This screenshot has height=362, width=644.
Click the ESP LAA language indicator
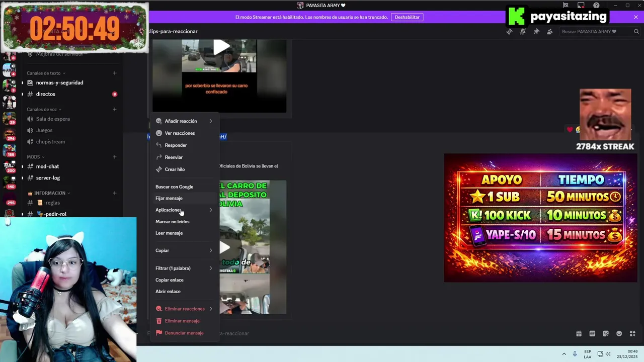point(588,354)
